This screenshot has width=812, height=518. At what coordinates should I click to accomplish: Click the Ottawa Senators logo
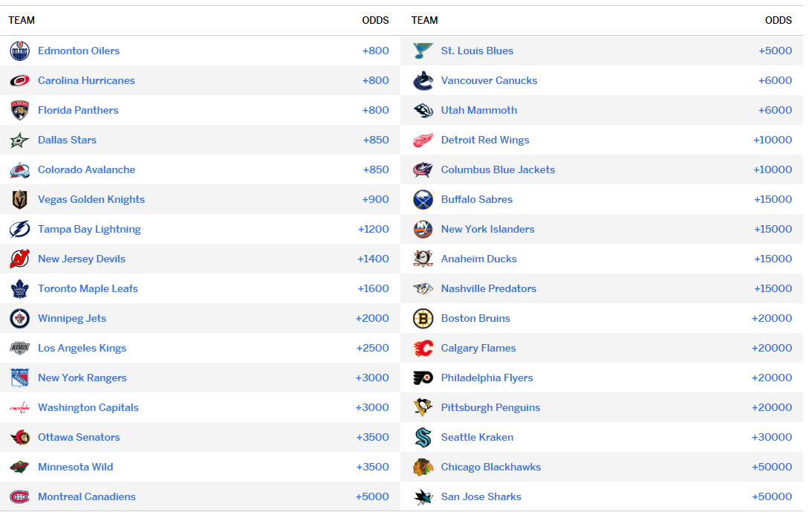pyautogui.click(x=19, y=437)
